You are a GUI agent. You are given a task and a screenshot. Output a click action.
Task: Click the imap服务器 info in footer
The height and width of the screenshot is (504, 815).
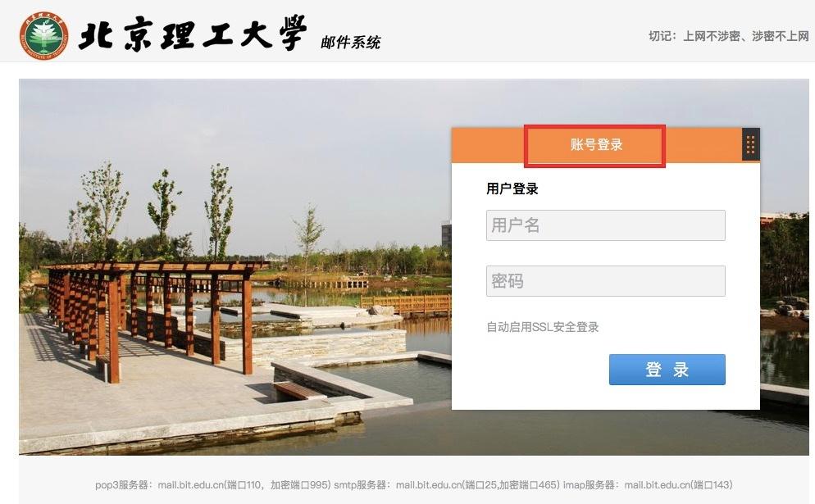[x=648, y=485]
